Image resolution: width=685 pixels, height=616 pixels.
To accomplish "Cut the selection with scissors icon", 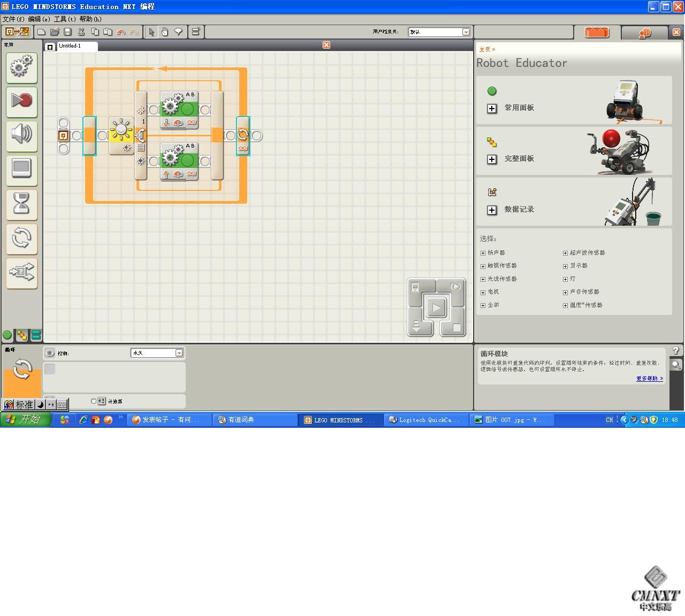I will point(81,32).
